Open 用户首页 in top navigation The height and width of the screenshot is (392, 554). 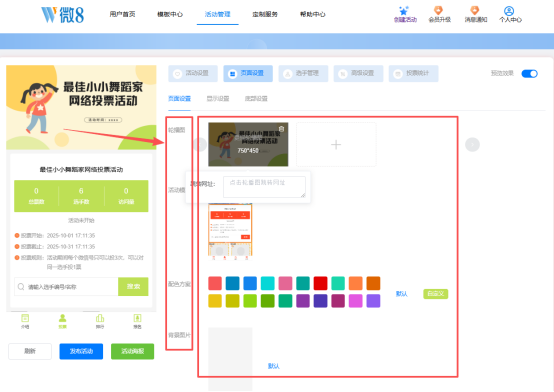[122, 14]
